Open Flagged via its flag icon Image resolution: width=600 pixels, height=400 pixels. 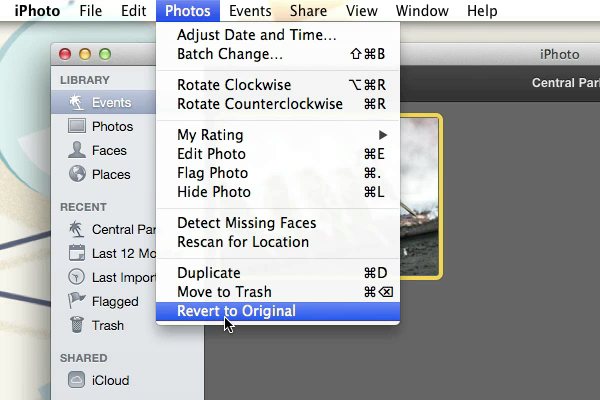coord(77,301)
